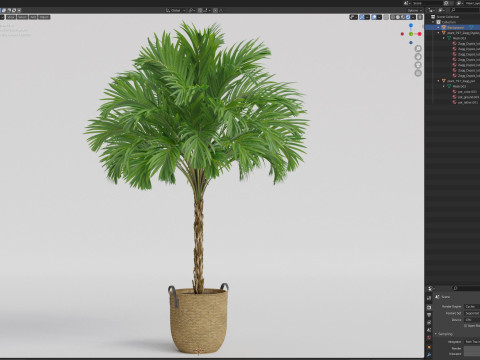
Task: Switch to wireframe viewport shading
Action: click(393, 17)
